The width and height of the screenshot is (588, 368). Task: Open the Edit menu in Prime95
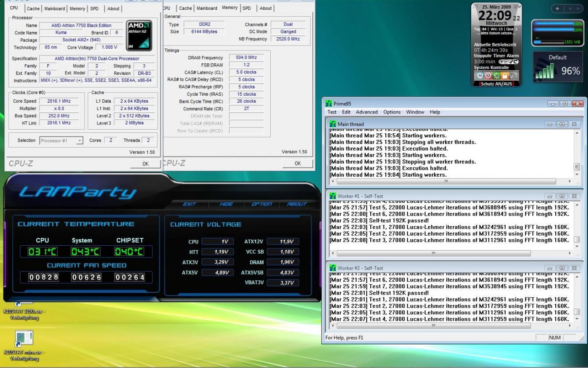(x=346, y=112)
